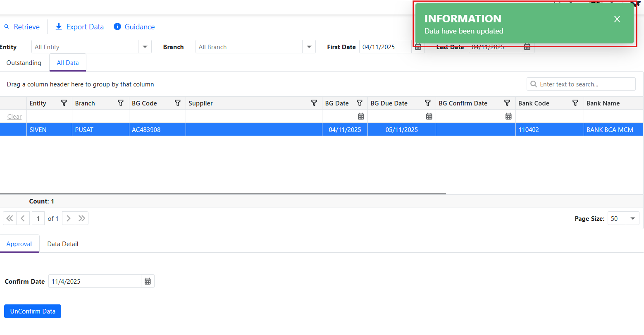644x335 pixels.
Task: Open the Guidance info icon
Action: tap(117, 27)
